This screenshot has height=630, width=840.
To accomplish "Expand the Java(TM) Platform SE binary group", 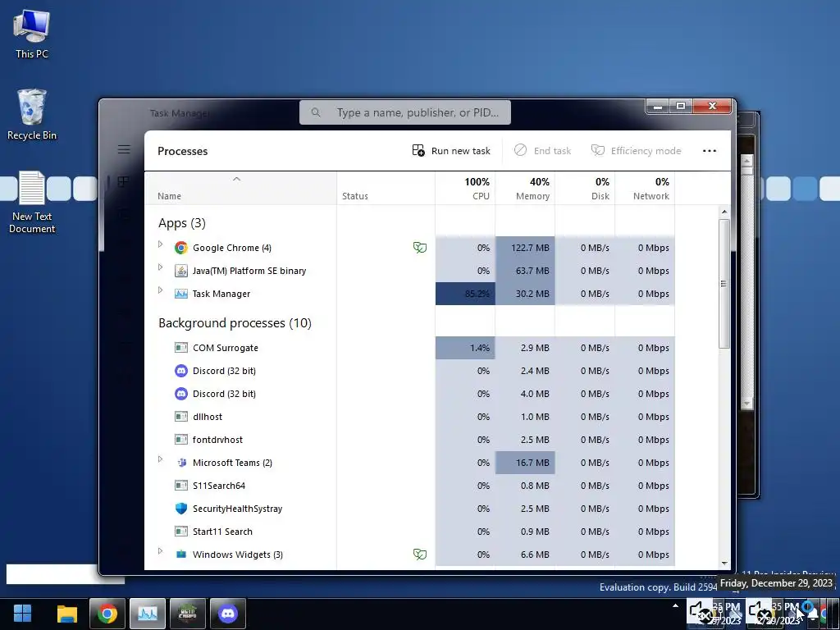I will tap(160, 267).
